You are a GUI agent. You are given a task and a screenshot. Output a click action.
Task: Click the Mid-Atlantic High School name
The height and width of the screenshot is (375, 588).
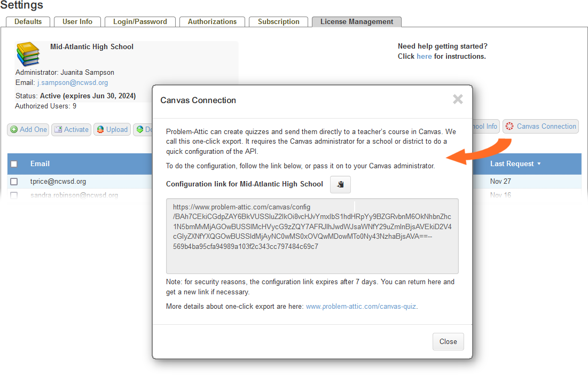pos(92,47)
